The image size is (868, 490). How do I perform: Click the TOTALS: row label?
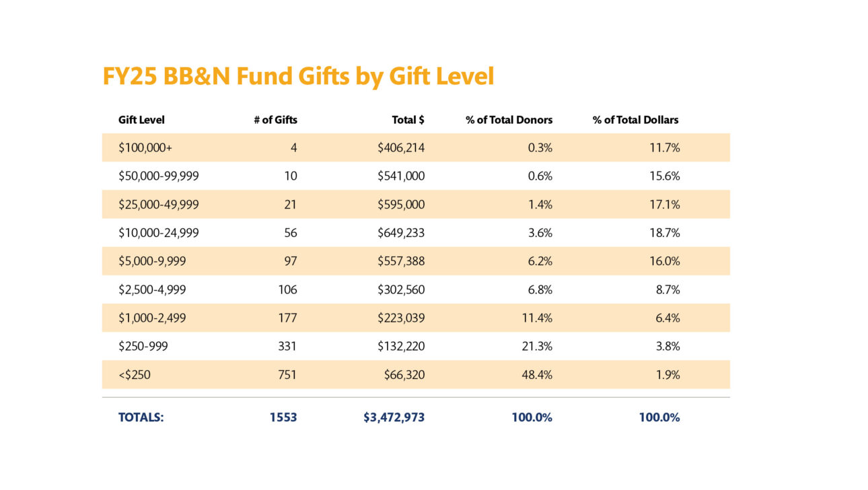[x=141, y=417]
